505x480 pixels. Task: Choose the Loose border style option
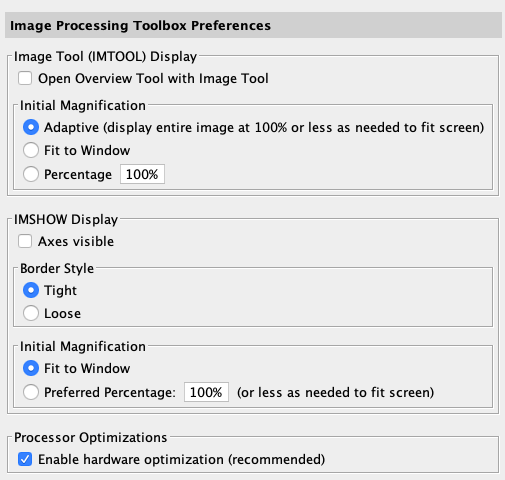(31, 313)
